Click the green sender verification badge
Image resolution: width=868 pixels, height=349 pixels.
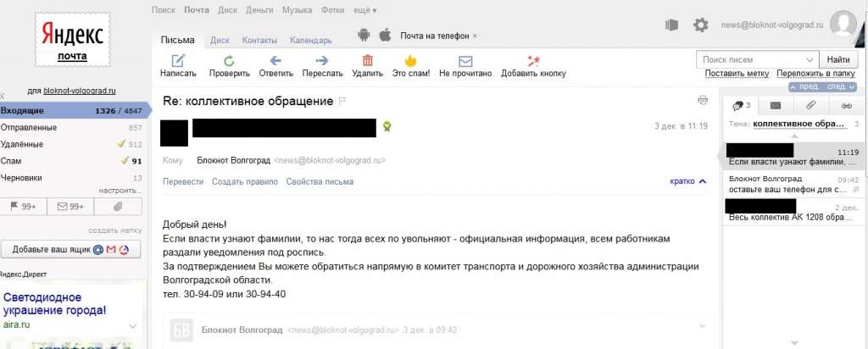pyautogui.click(x=387, y=127)
